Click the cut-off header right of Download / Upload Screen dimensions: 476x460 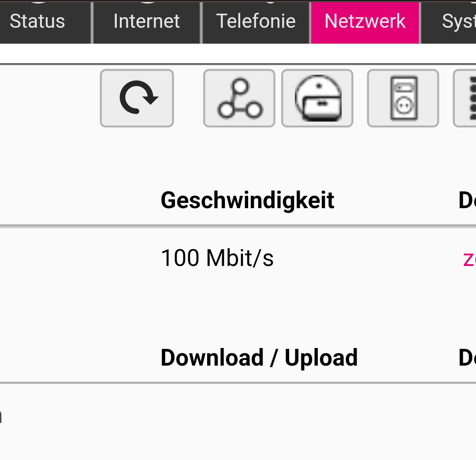tap(467, 357)
